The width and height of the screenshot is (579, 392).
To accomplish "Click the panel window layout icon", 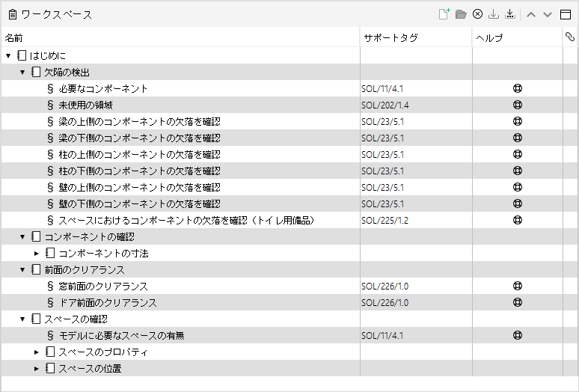I will 566,14.
